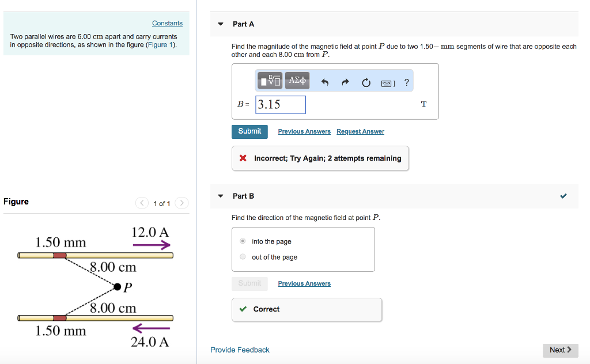Collapse the Part A section
The width and height of the screenshot is (590, 364).
click(221, 24)
